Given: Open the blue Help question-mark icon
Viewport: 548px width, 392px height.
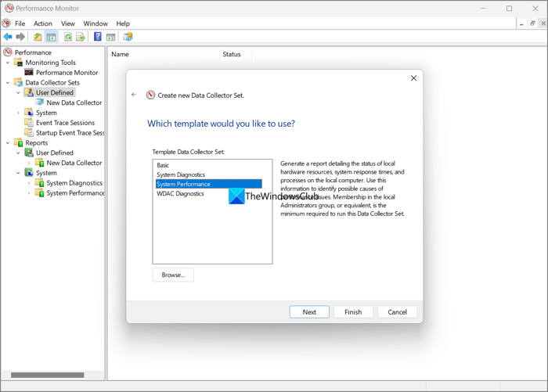Looking at the screenshot, I should [x=98, y=36].
